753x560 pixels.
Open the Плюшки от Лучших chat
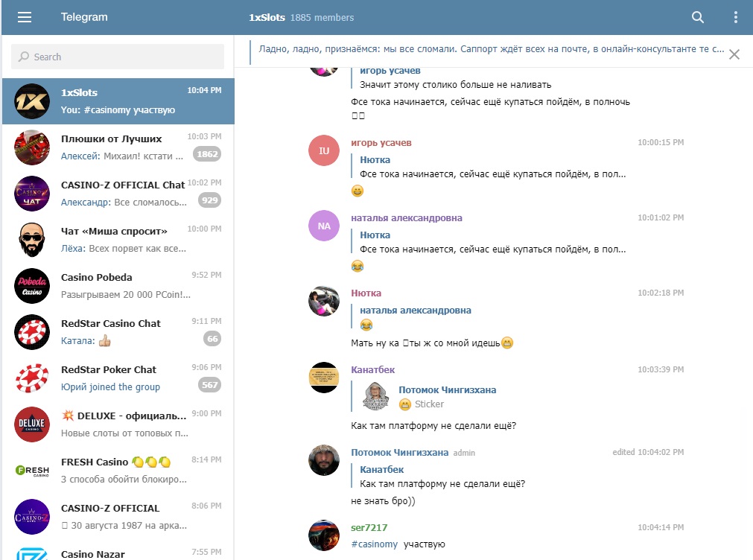118,147
